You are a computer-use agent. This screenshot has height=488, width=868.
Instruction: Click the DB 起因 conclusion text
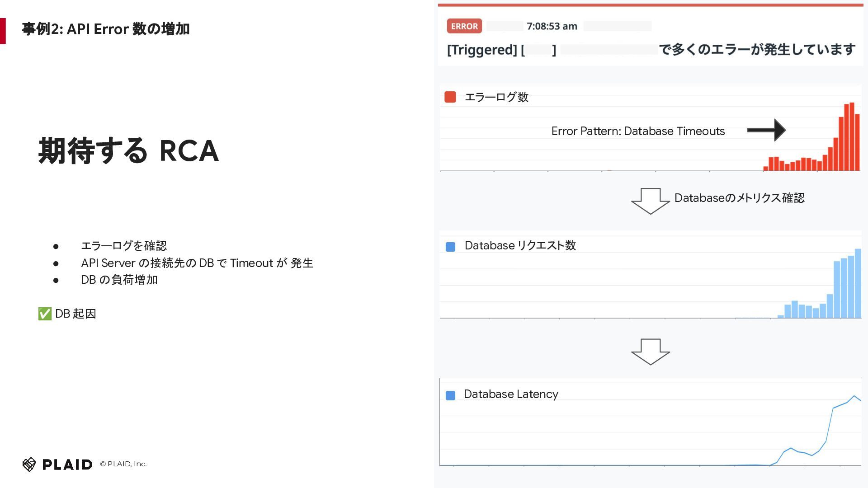pos(75,314)
